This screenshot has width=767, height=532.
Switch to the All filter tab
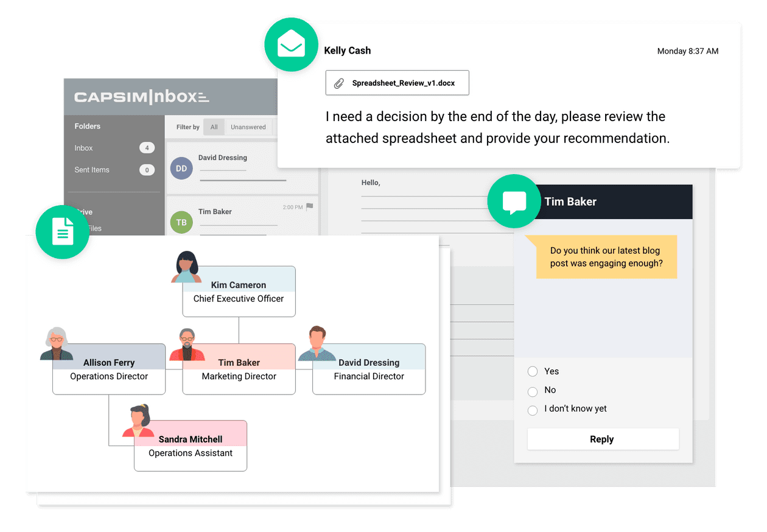214,127
